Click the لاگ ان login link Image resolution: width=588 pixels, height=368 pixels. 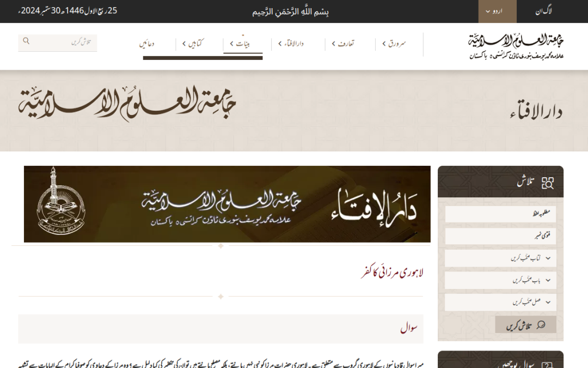click(543, 11)
